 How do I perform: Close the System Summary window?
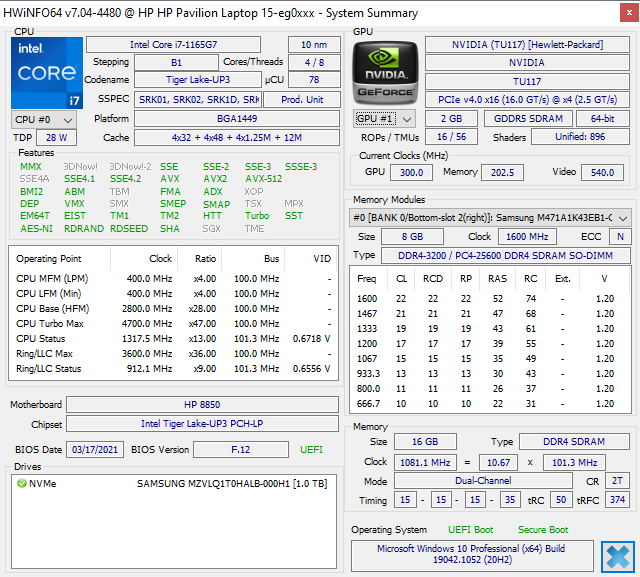pos(629,13)
